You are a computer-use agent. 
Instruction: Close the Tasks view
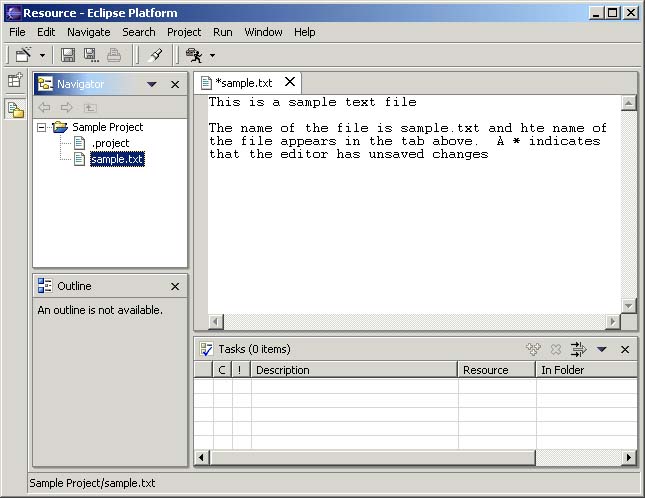(x=625, y=350)
